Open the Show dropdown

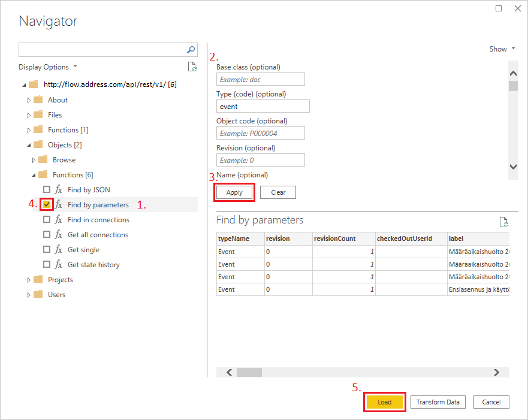coord(502,49)
